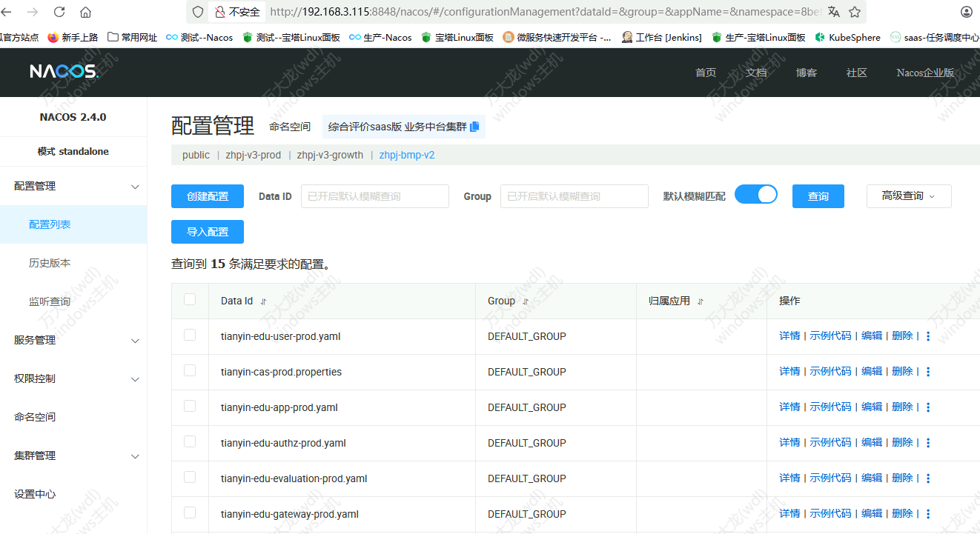Click the 创建配置 button
The width and height of the screenshot is (980, 534).
[207, 196]
